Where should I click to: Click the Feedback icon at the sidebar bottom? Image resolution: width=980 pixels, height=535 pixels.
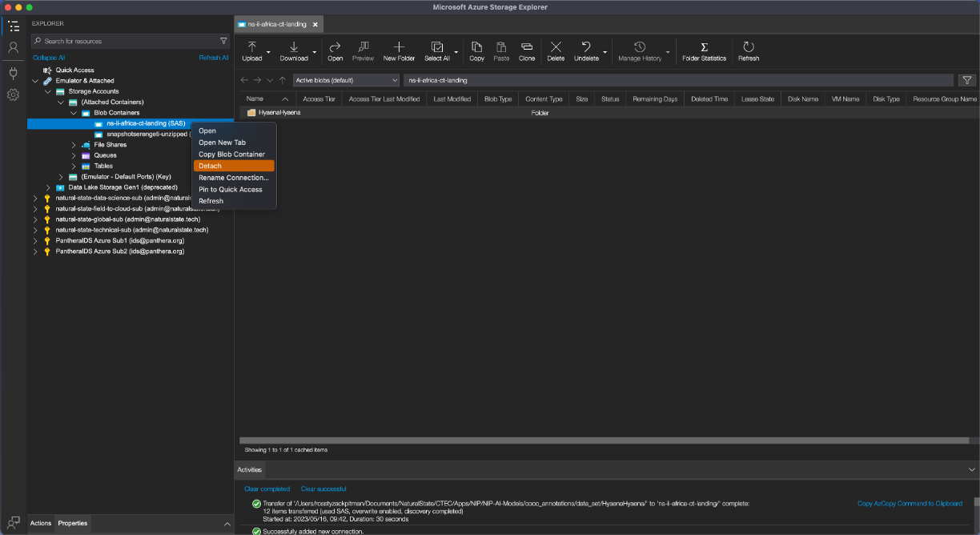(13, 522)
